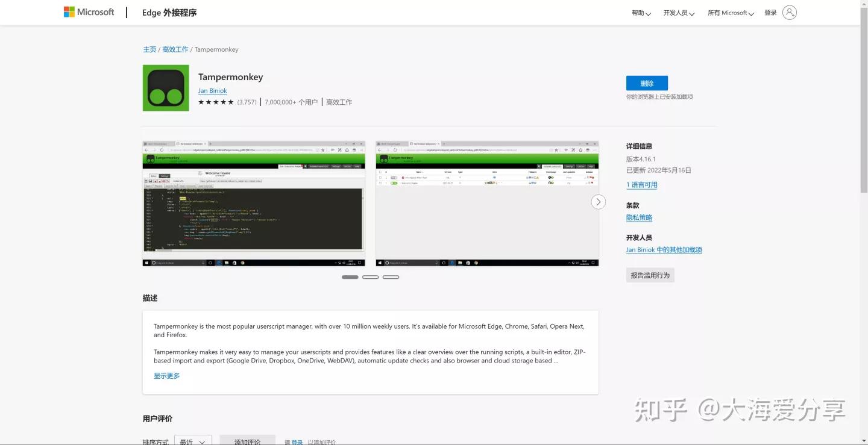Click the five-star rating of Tampermonkey

click(216, 102)
